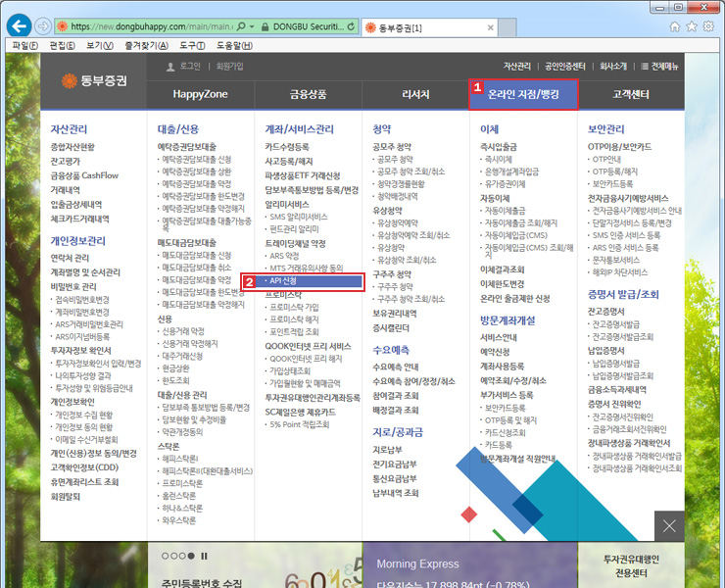Click 와우스탁론 link
The image size is (725, 588).
179,520
